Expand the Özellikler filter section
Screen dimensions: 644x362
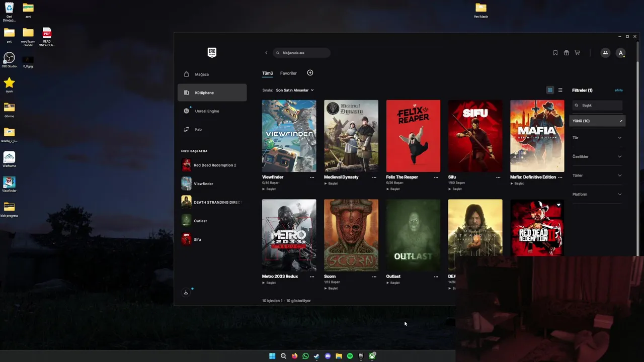597,156
